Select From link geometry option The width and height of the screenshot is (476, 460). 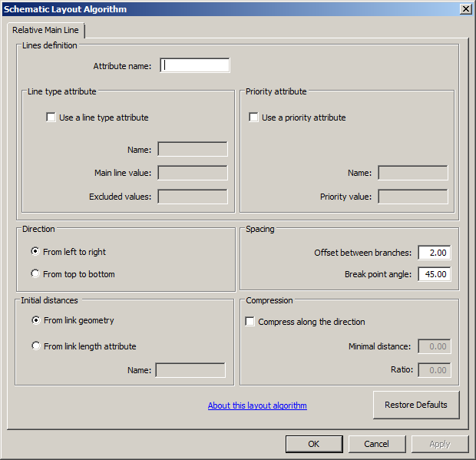[36, 320]
